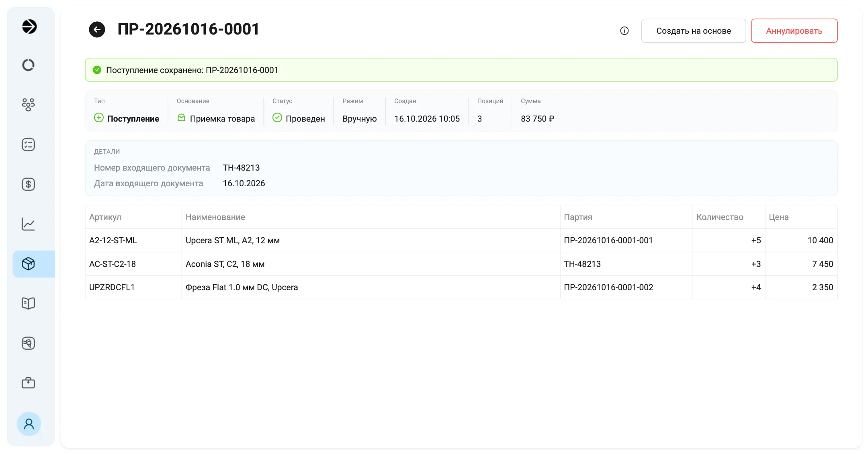The height and width of the screenshot is (454, 868).
Task: Click the check icon beside Проведен status
Action: (277, 118)
